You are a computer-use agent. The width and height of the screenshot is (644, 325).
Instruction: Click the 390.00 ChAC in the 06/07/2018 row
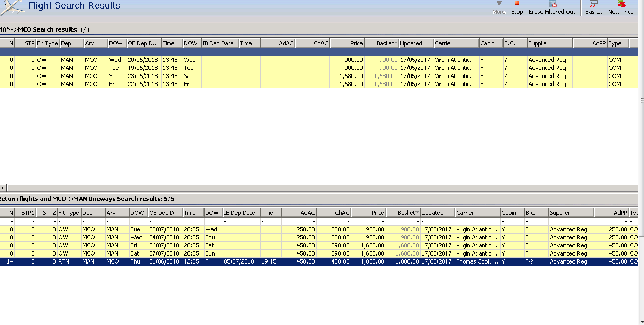click(334, 245)
